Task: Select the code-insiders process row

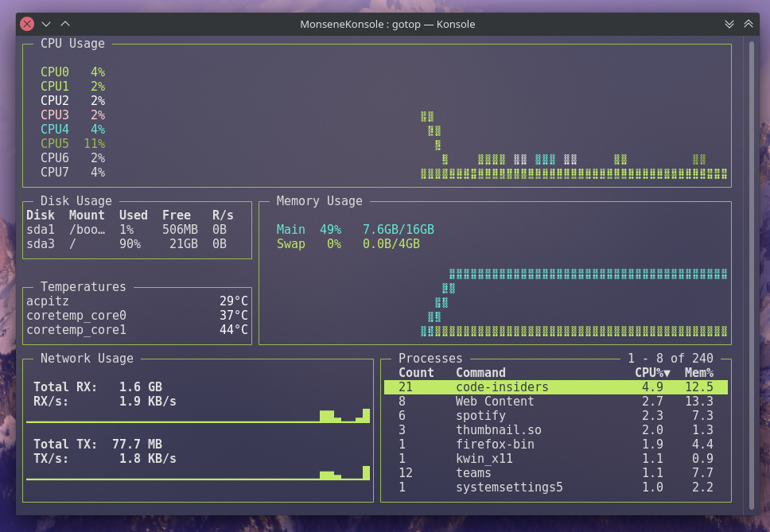Action: tap(556, 386)
